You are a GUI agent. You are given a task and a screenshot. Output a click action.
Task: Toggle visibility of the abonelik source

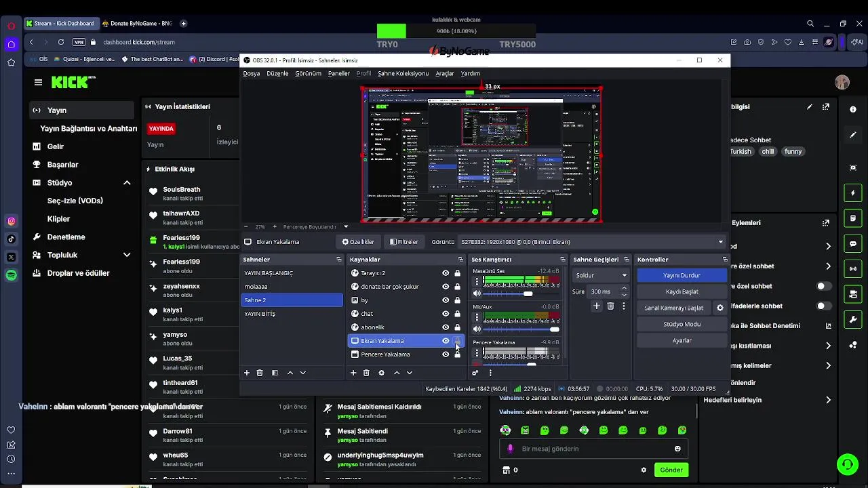446,327
